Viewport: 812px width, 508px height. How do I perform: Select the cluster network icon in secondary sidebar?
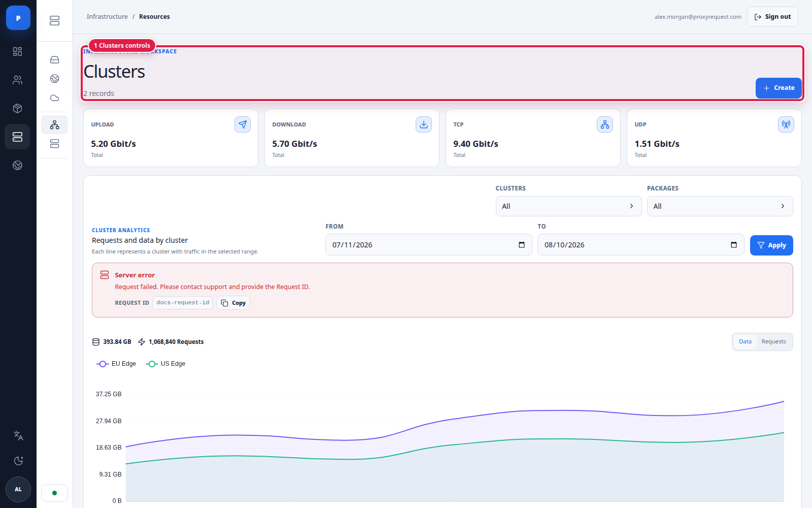pyautogui.click(x=55, y=124)
